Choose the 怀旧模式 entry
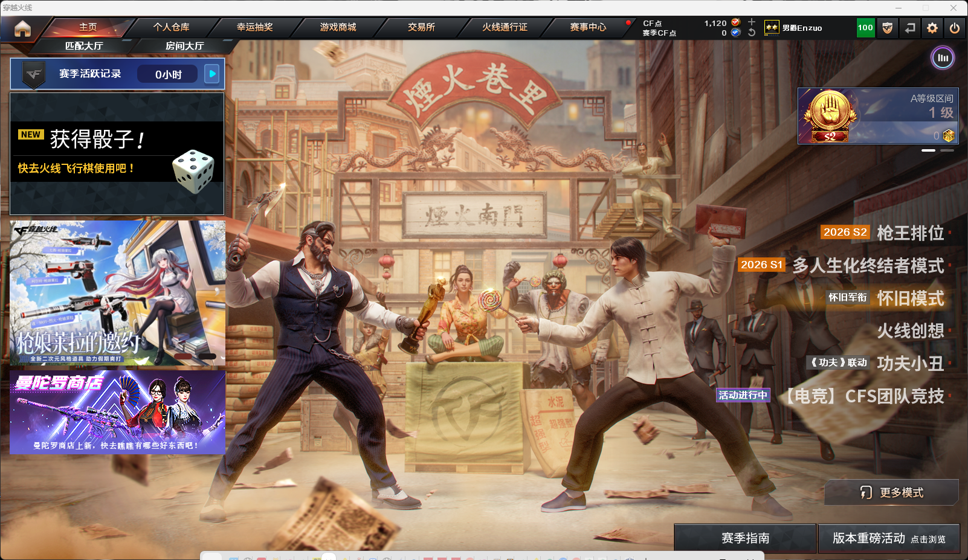This screenshot has width=968, height=560. coord(911,298)
